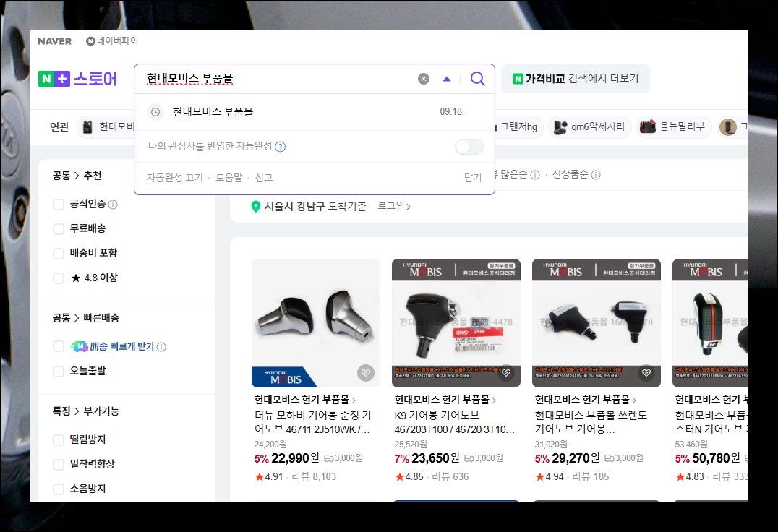Viewport: 778px width, 532px height.
Task: Open the 모하비 기어봉 product thumbnail
Action: click(x=316, y=323)
